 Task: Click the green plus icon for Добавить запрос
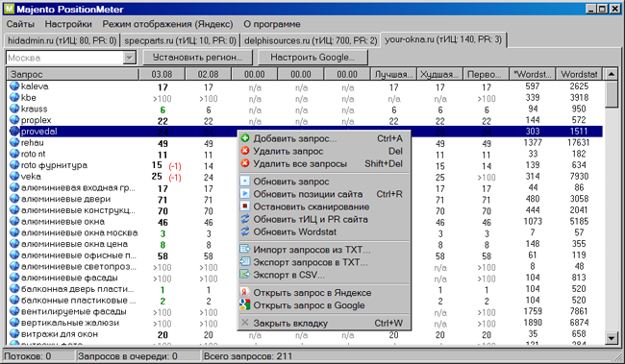(245, 138)
